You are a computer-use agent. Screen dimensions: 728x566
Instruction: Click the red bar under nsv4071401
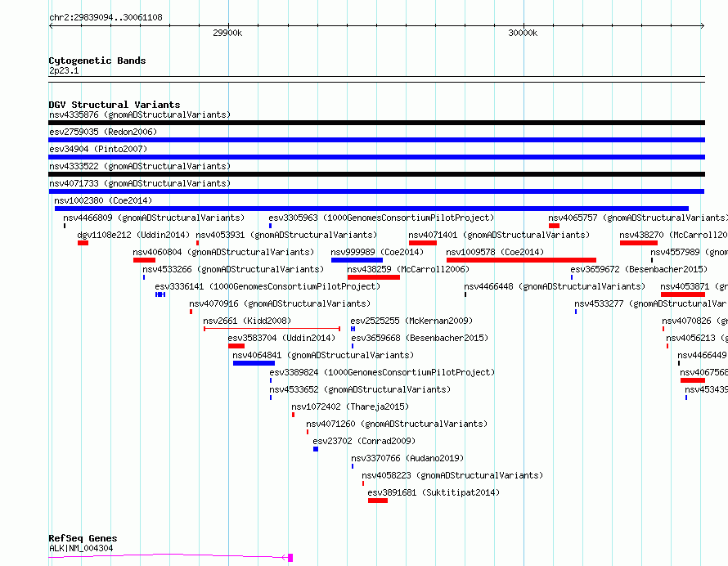point(423,243)
